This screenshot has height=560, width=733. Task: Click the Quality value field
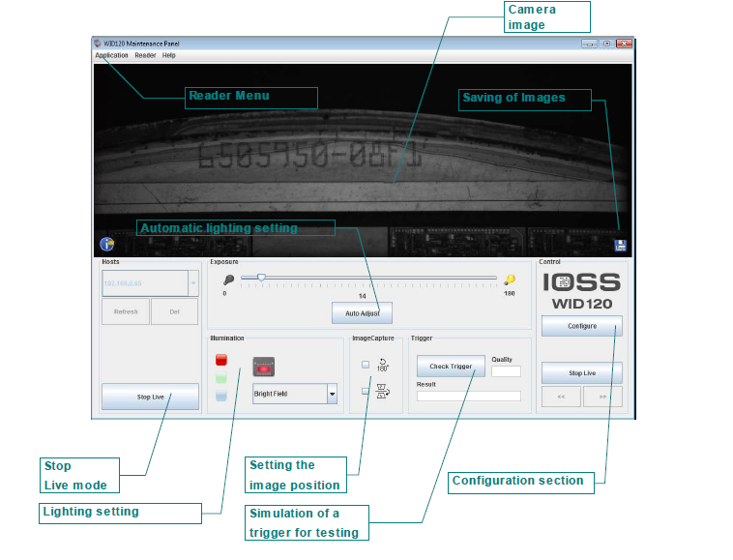point(506,371)
